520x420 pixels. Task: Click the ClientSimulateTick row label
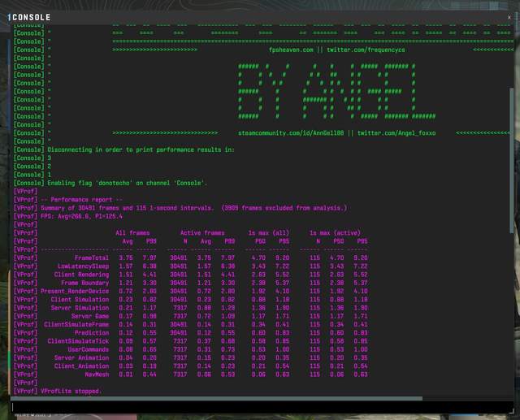78,341
